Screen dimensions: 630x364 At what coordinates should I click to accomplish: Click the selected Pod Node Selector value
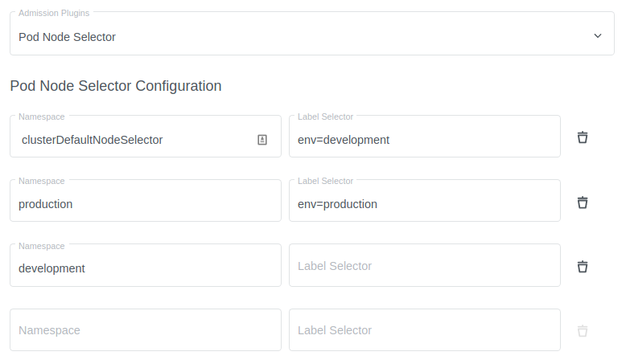68,37
